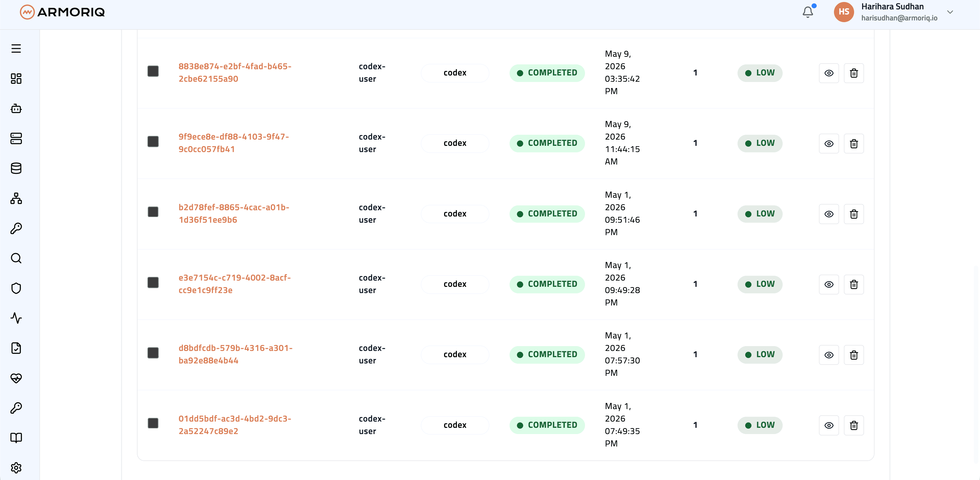Open the lower key icon in sidebar
The width and height of the screenshot is (980, 480).
[x=16, y=408]
